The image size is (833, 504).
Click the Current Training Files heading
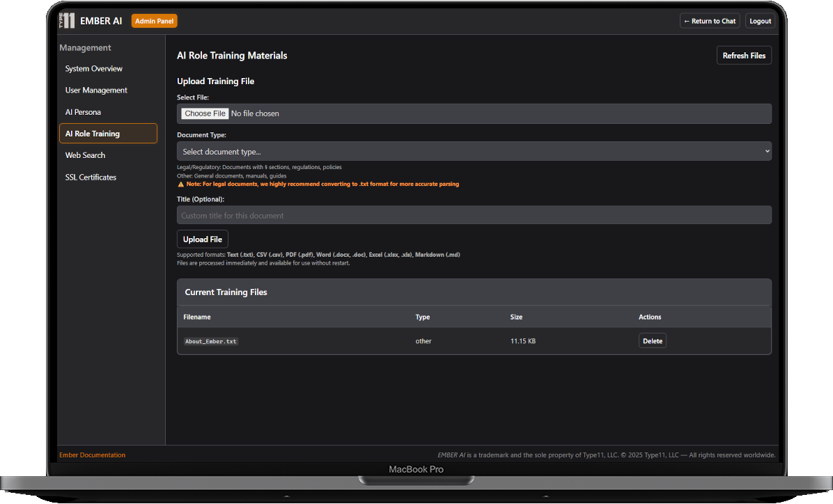(x=226, y=292)
